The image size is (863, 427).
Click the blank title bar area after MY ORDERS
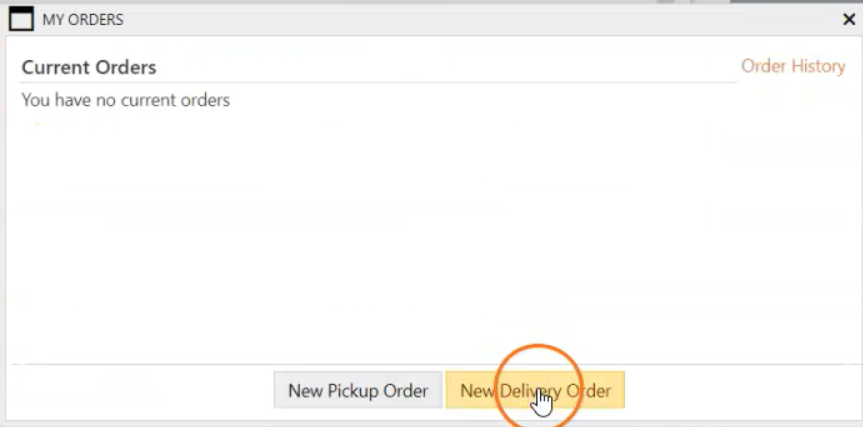480,19
